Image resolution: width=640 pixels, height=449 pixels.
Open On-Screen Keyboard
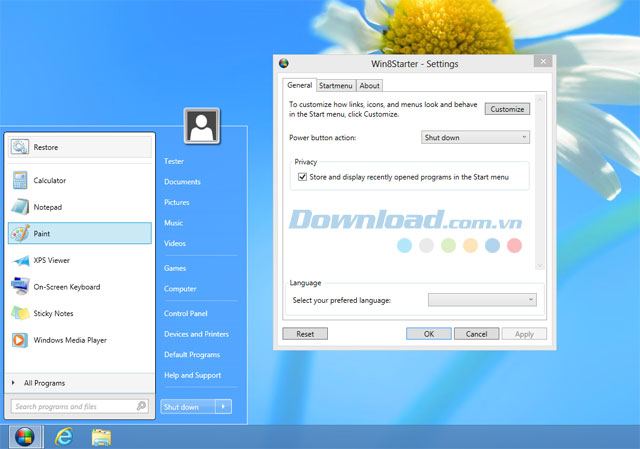[66, 287]
